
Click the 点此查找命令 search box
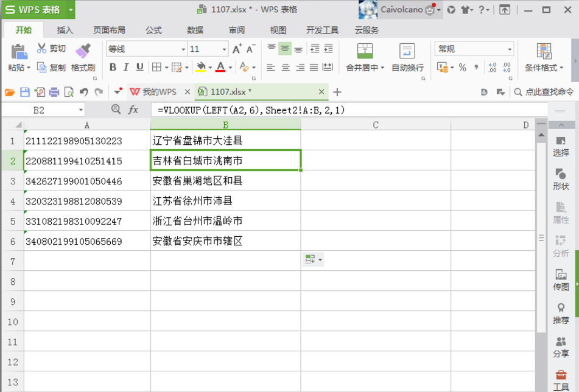point(544,92)
